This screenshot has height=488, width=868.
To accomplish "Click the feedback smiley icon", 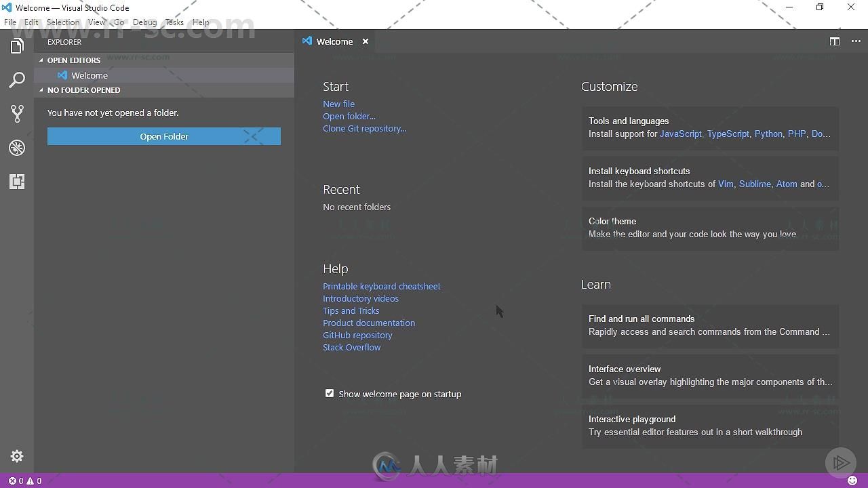I will tap(852, 481).
